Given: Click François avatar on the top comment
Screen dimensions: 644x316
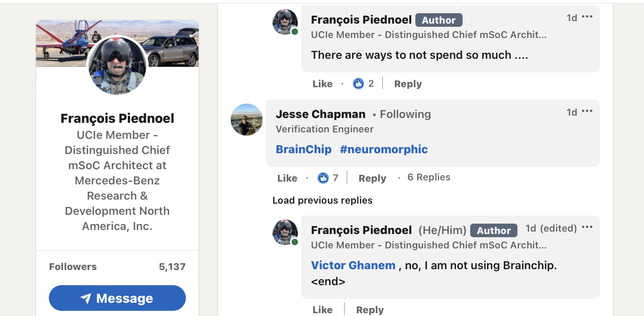Looking at the screenshot, I should click(285, 22).
